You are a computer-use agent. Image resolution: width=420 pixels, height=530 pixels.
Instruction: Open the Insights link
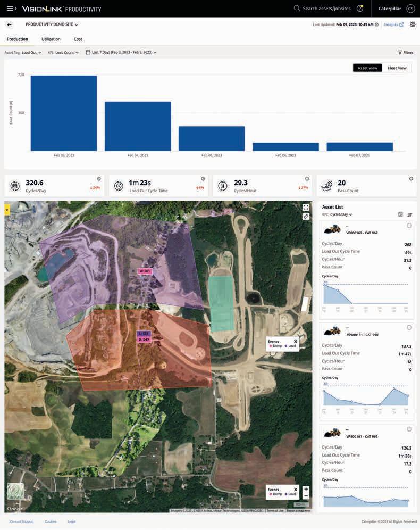tap(393, 24)
